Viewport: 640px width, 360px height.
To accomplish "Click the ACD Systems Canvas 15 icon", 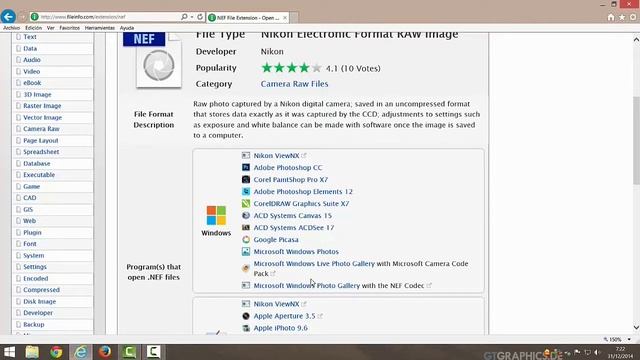I will tap(246, 215).
